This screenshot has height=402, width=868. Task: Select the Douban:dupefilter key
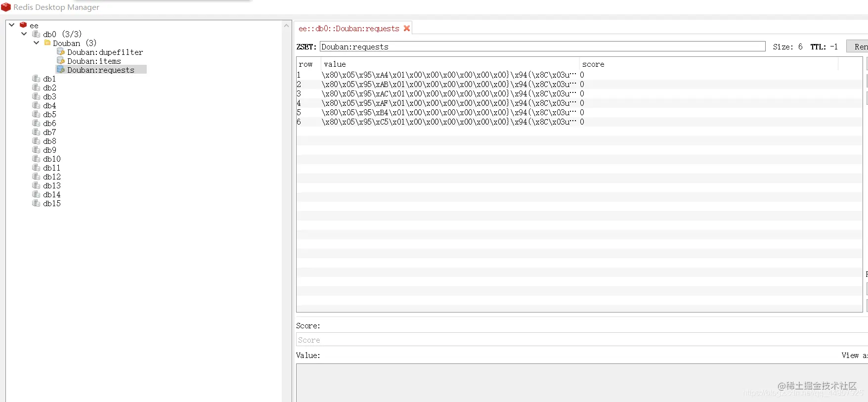pyautogui.click(x=105, y=52)
